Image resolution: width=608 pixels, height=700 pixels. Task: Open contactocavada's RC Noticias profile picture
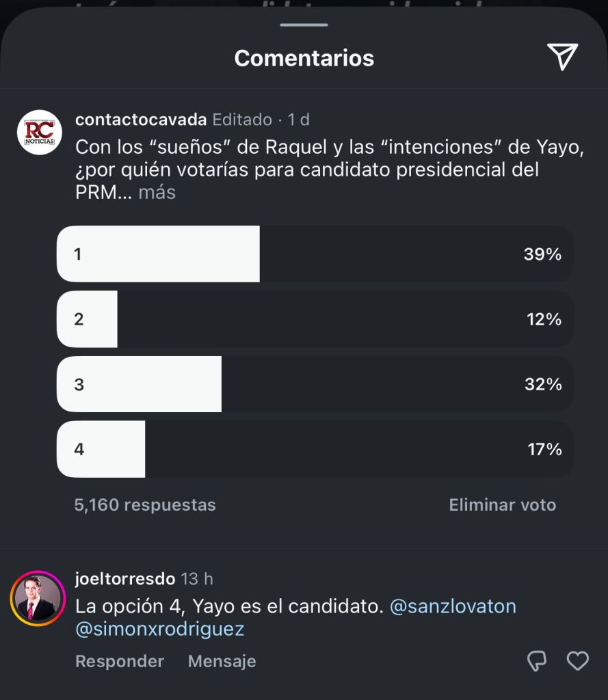coord(40,132)
